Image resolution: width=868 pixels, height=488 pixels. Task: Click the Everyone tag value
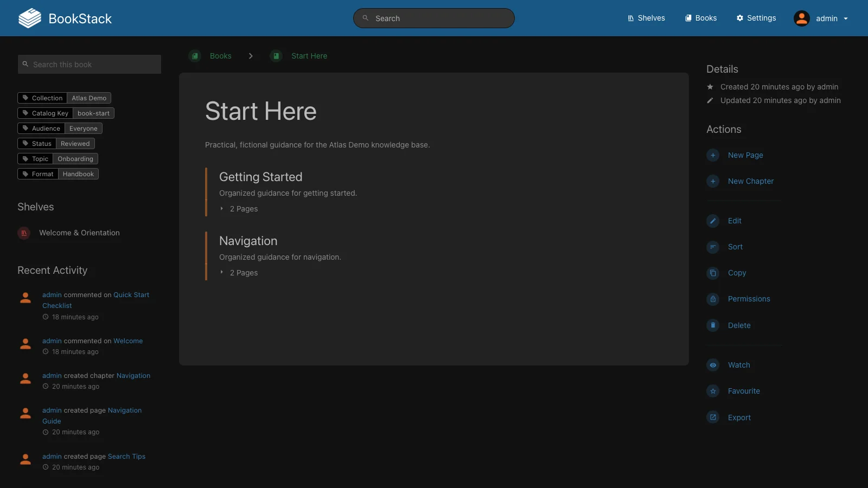[84, 129]
